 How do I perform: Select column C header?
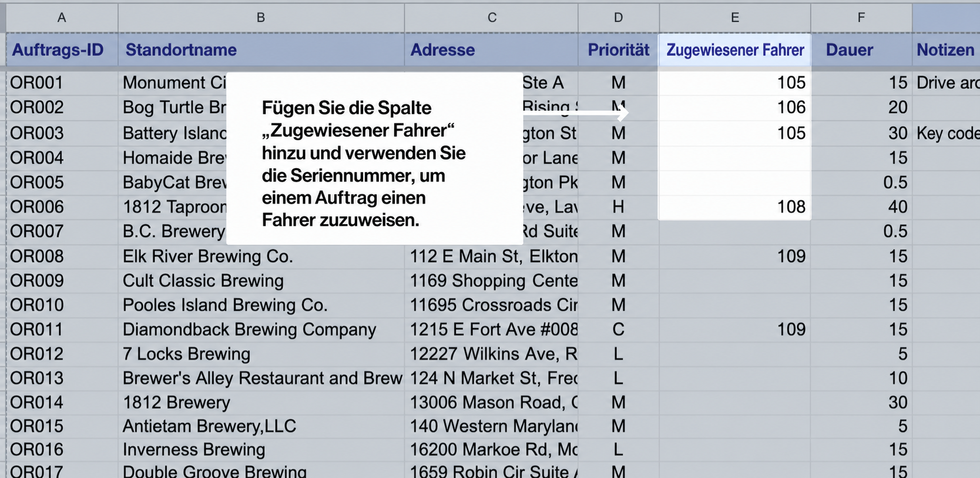[492, 18]
